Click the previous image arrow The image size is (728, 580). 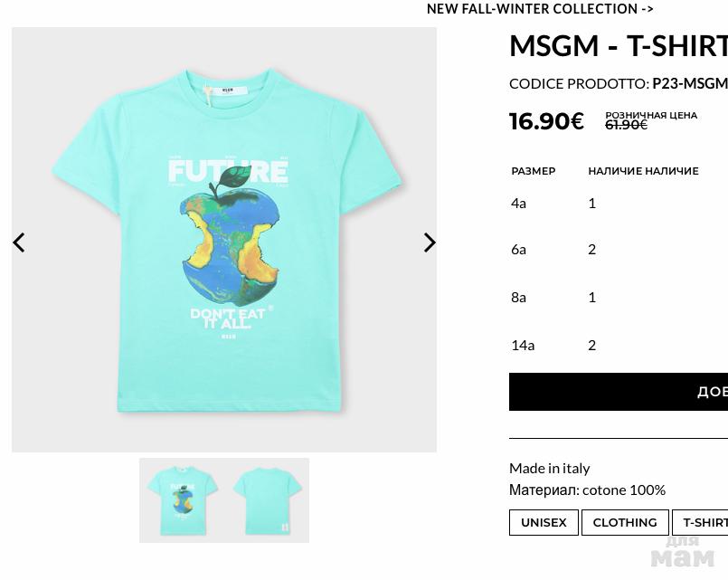click(19, 242)
